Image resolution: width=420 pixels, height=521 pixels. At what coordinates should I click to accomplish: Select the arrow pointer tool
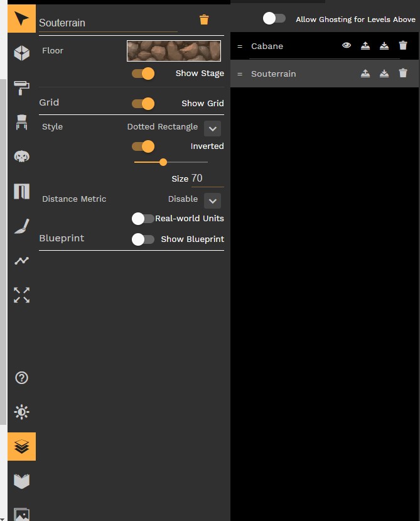(x=22, y=19)
